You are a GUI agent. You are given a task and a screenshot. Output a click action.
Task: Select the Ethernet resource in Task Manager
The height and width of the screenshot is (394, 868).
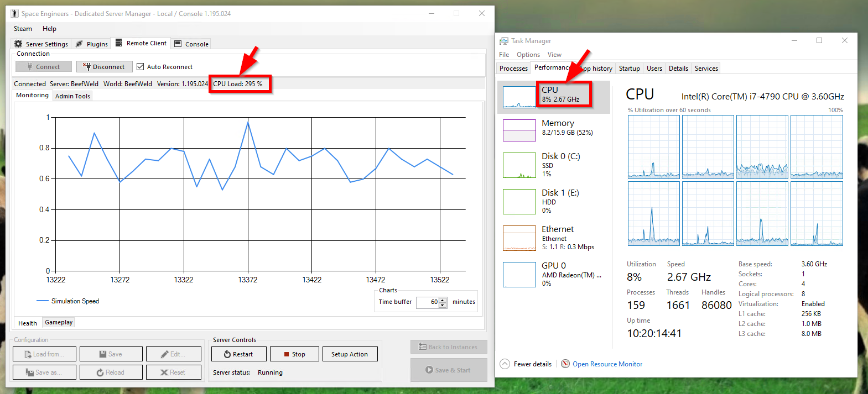click(554, 238)
